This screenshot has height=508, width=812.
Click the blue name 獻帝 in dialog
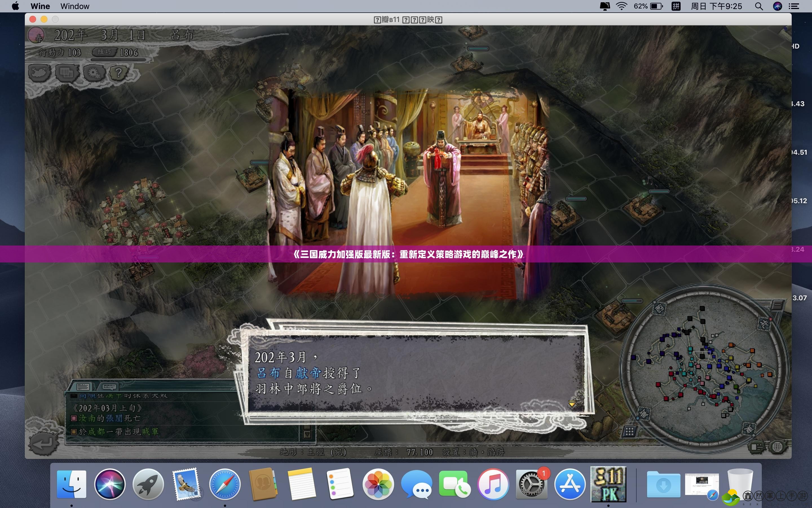tap(308, 373)
